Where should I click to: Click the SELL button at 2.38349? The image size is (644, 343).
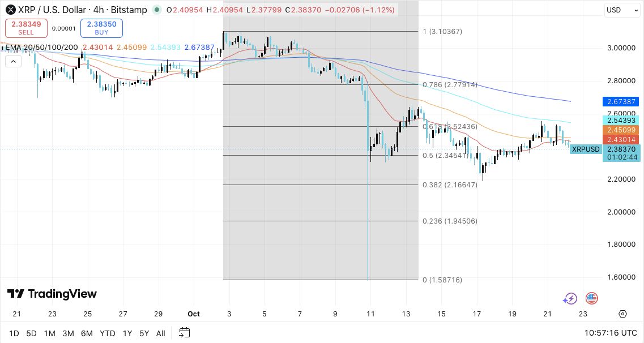[x=26, y=28]
